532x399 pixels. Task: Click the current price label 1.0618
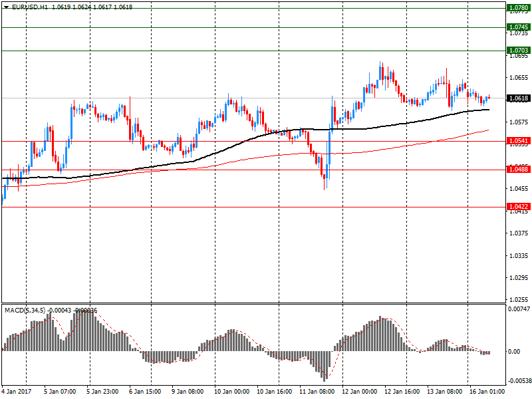coord(519,98)
